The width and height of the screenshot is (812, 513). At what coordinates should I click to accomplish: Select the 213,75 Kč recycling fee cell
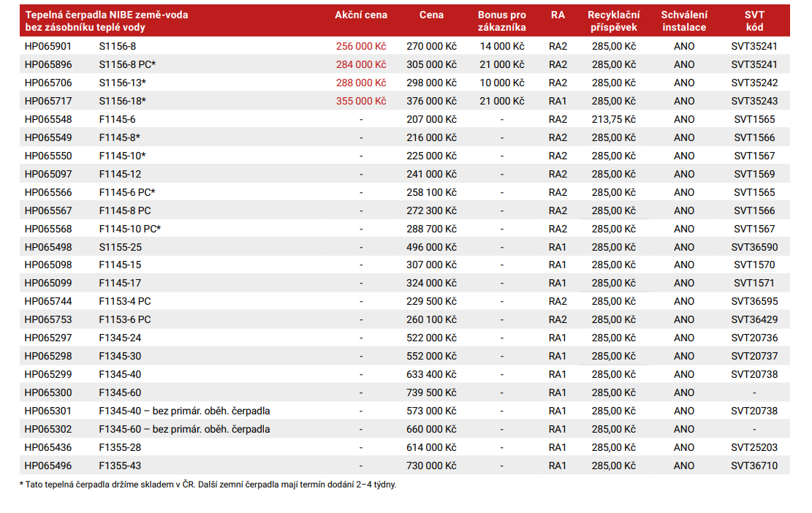click(613, 119)
